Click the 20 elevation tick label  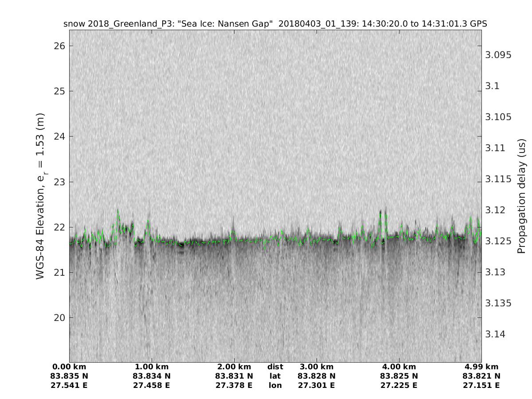pos(59,317)
